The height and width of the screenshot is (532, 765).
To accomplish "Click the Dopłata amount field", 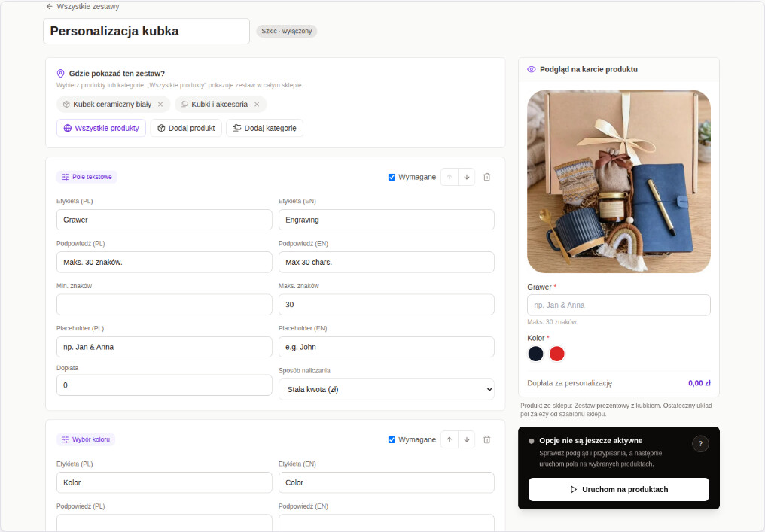I will [164, 385].
